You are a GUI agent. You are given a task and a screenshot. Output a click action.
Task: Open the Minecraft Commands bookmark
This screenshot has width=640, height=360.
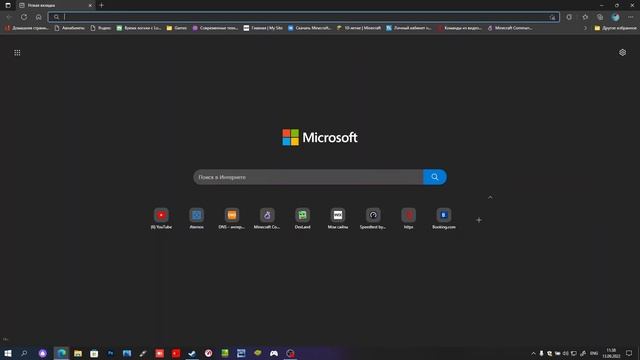click(510, 28)
